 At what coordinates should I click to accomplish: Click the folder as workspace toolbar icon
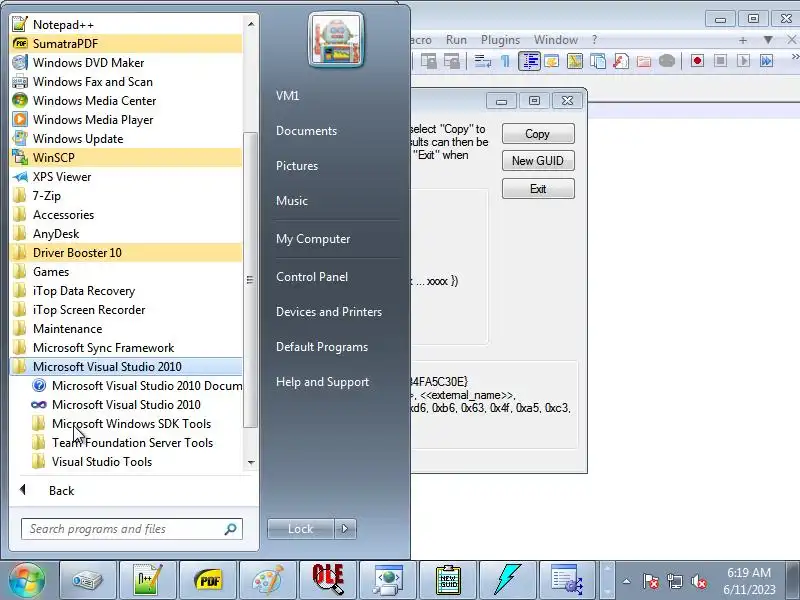pos(644,61)
